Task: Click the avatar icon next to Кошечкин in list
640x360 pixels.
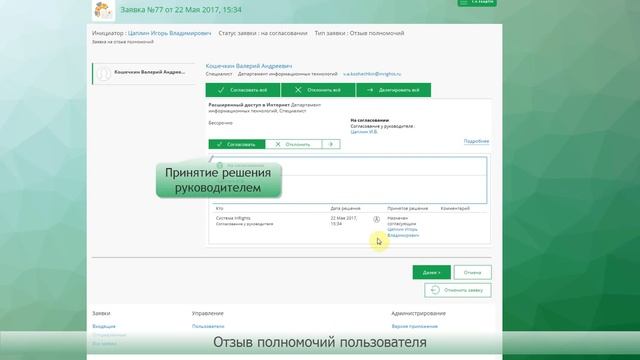Action: point(104,74)
